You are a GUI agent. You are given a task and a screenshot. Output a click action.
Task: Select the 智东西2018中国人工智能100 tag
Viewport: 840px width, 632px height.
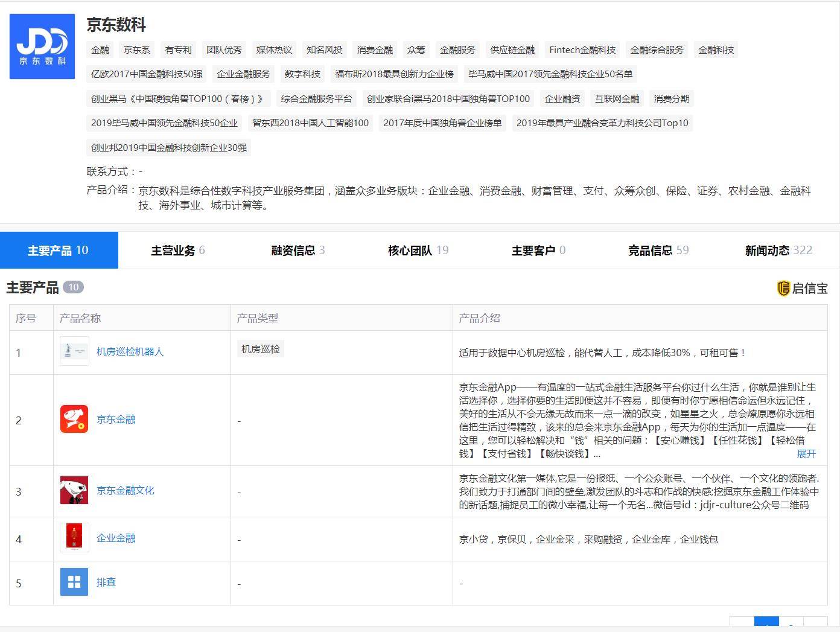click(x=310, y=123)
